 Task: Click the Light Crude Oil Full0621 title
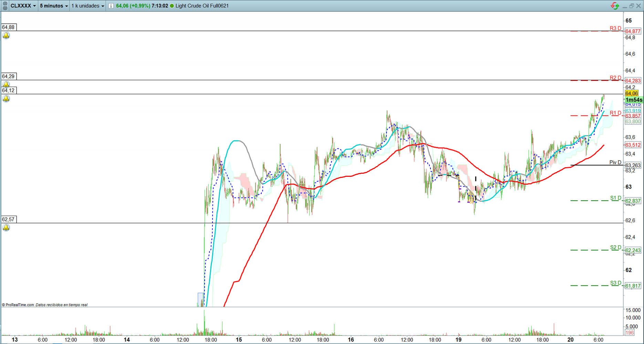(x=202, y=6)
